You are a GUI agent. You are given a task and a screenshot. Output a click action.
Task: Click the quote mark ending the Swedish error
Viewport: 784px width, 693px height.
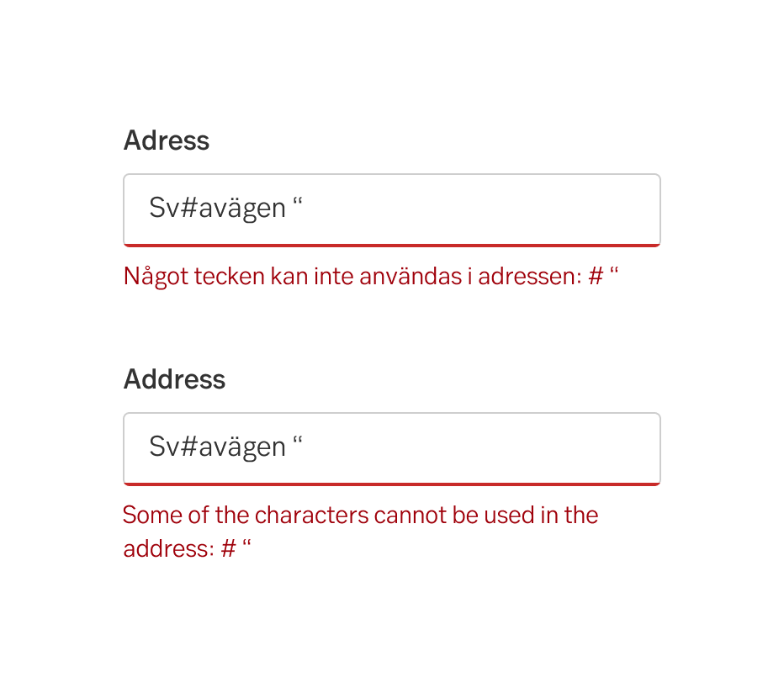click(613, 272)
